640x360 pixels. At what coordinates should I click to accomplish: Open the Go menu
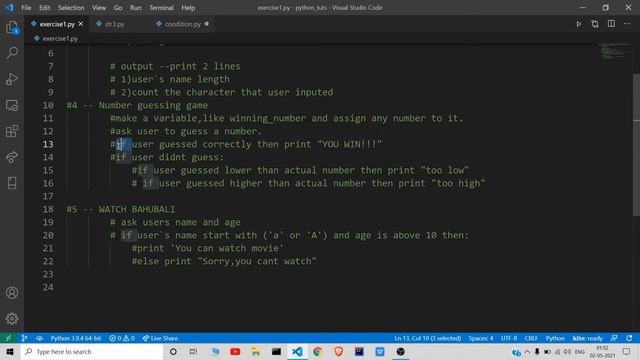(118, 8)
